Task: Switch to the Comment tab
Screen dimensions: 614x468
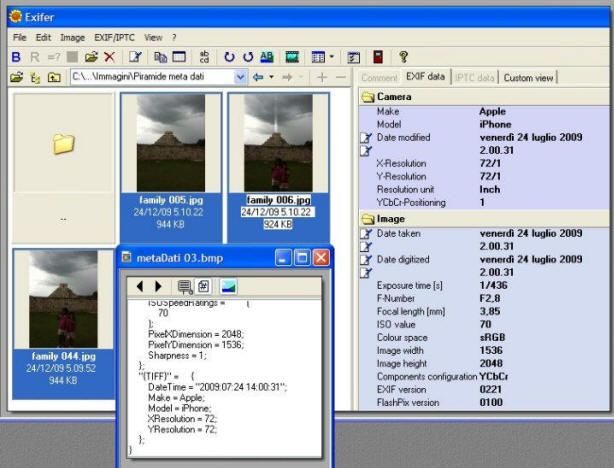Action: coord(379,77)
